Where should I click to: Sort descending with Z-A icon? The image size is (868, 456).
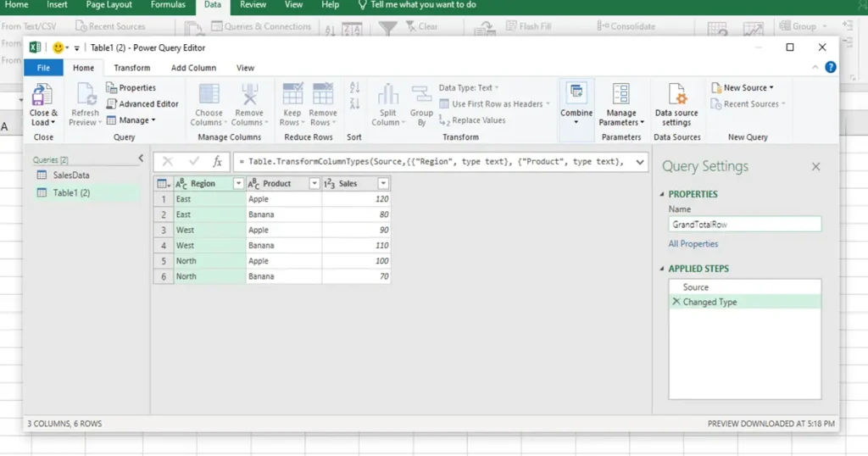[x=355, y=103]
